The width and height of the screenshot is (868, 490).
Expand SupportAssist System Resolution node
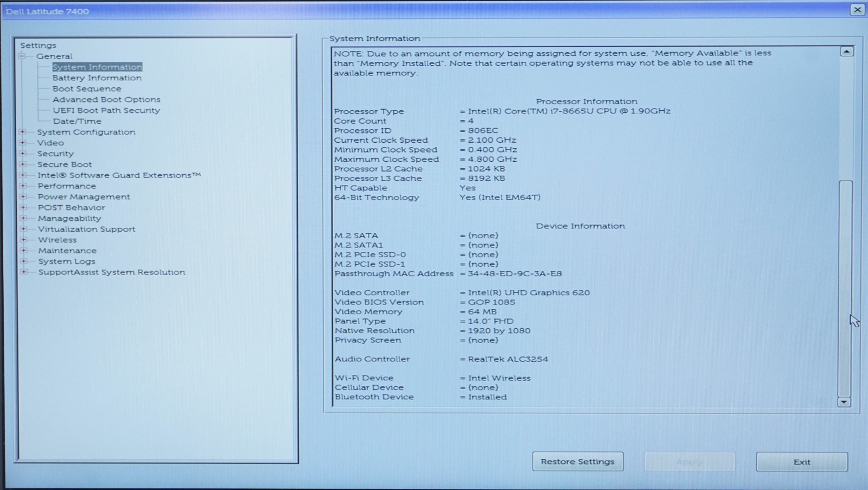click(x=23, y=272)
